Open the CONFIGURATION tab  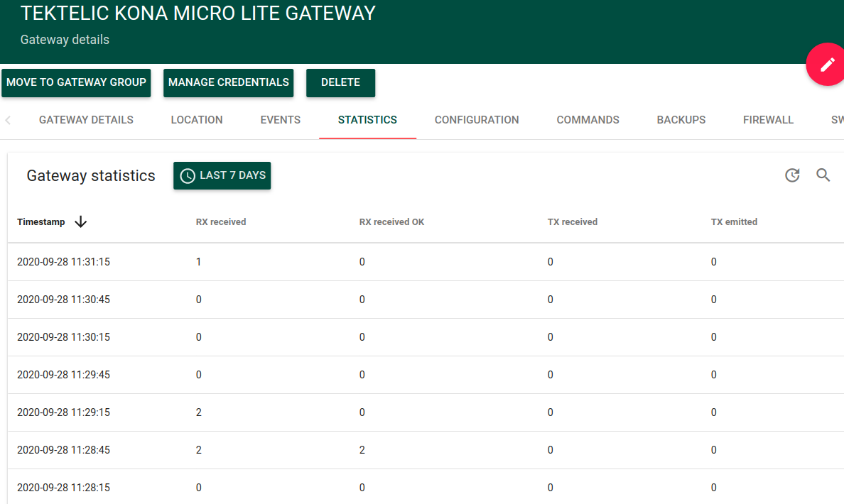(476, 119)
